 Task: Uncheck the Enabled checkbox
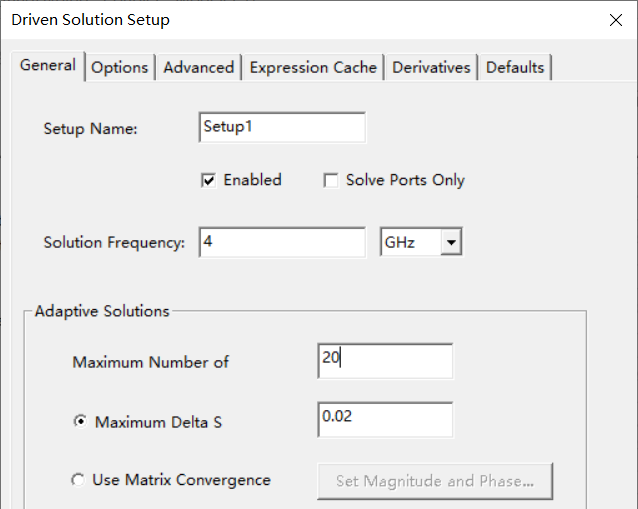208,180
